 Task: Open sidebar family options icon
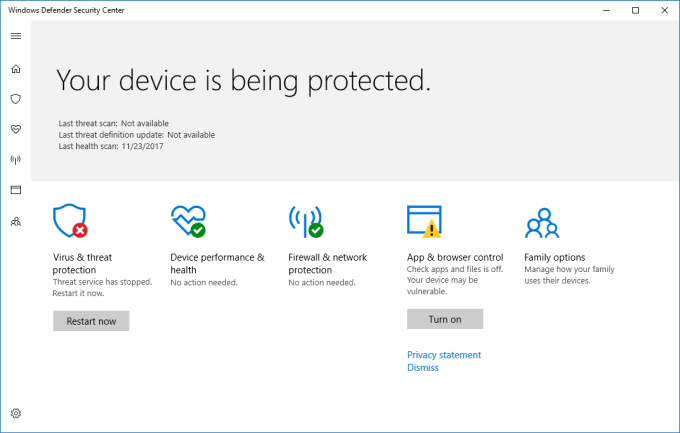coord(15,221)
